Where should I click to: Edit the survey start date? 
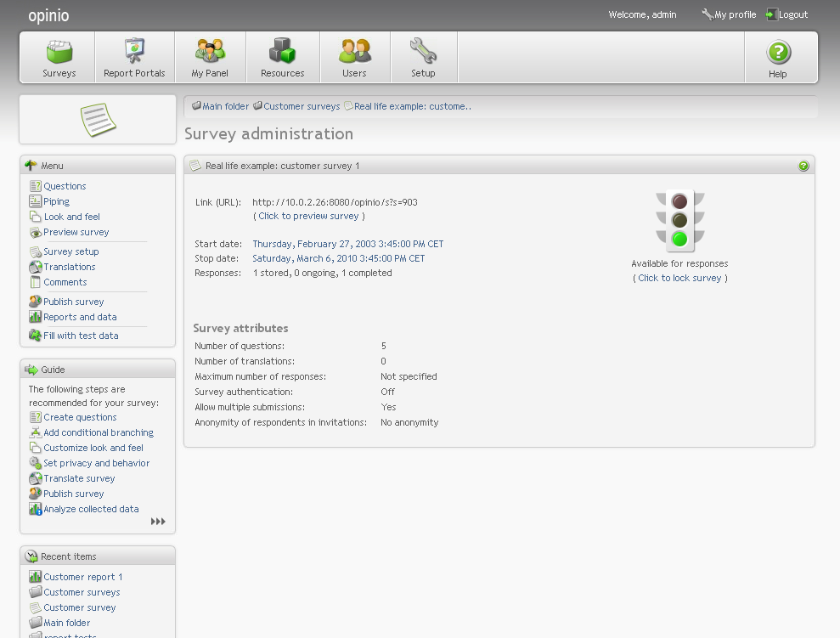pos(347,244)
